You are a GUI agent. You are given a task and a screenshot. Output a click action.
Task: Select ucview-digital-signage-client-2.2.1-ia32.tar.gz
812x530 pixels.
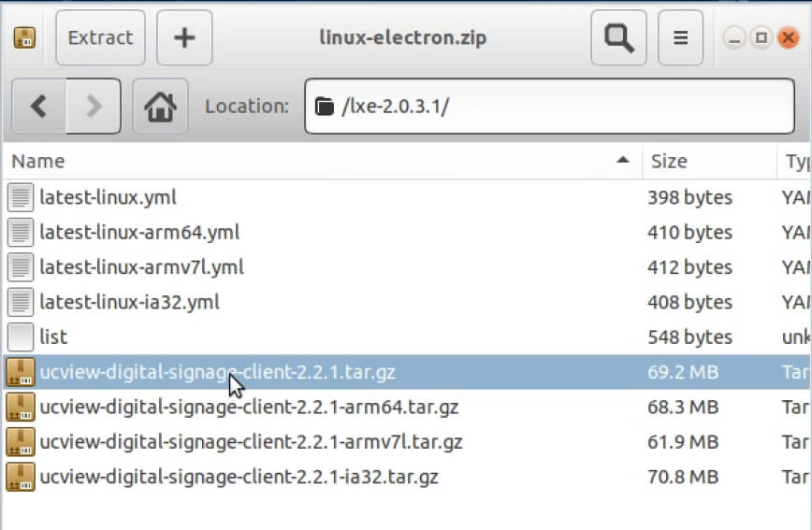coord(239,477)
